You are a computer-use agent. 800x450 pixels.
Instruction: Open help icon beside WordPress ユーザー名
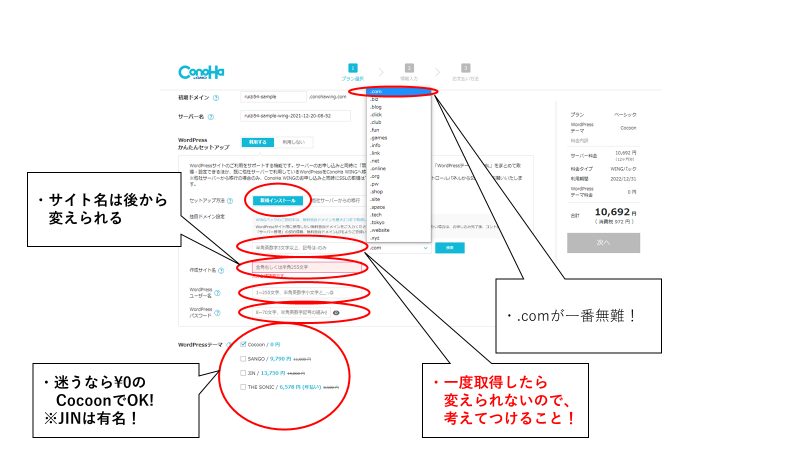pyautogui.click(x=217, y=293)
